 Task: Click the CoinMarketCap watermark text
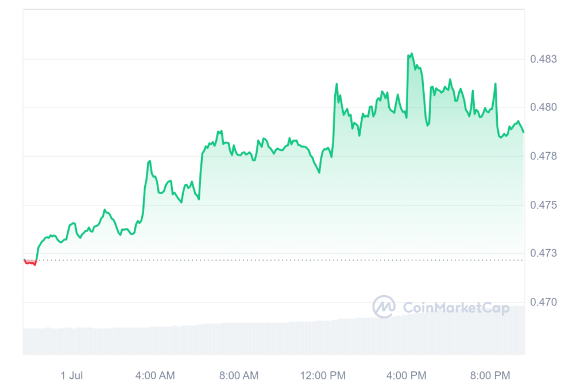coord(456,308)
